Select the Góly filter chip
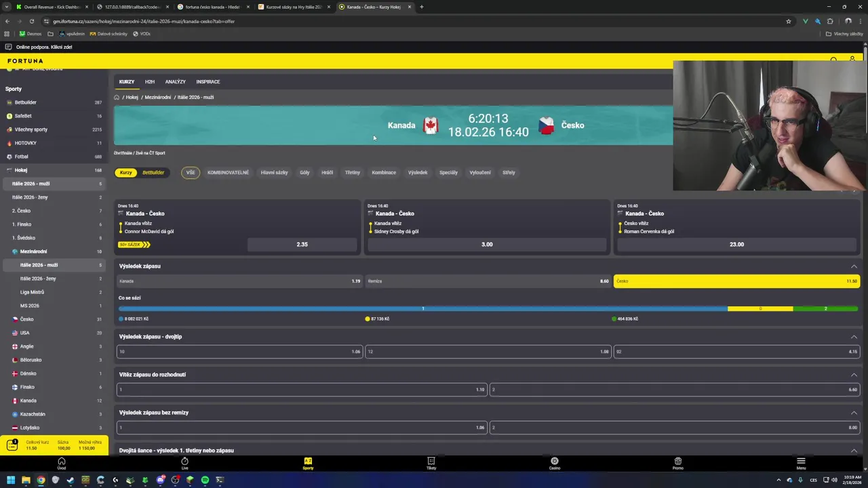Image resolution: width=868 pixels, height=488 pixels. pyautogui.click(x=304, y=173)
